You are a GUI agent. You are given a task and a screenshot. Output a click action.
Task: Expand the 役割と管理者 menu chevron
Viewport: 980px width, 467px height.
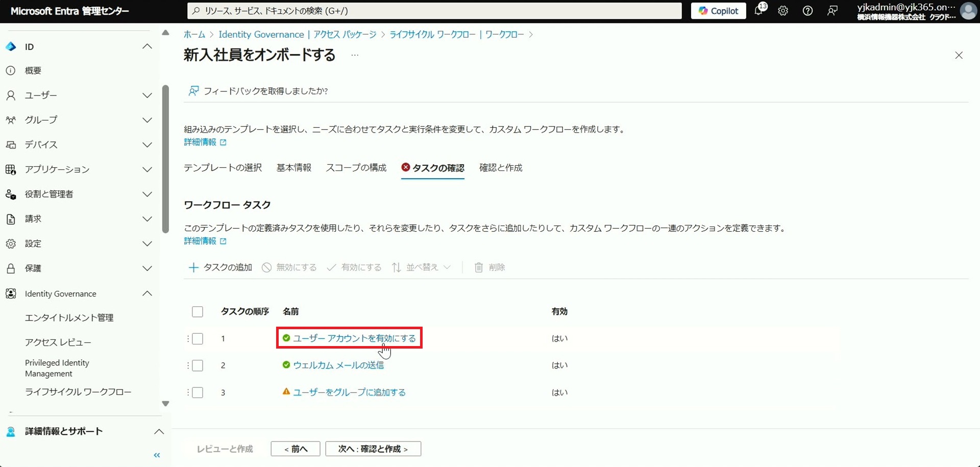pyautogui.click(x=147, y=194)
